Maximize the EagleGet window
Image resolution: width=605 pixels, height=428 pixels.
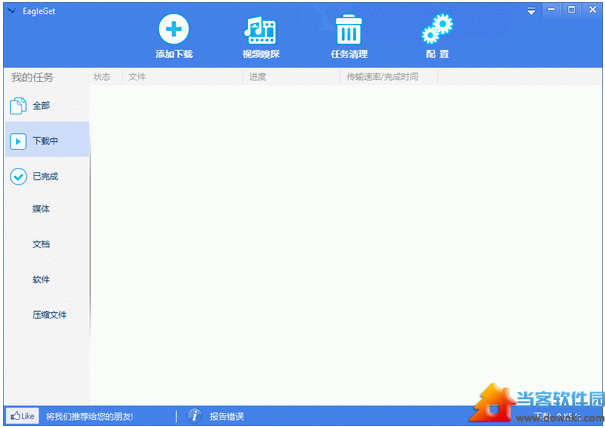pyautogui.click(x=571, y=10)
